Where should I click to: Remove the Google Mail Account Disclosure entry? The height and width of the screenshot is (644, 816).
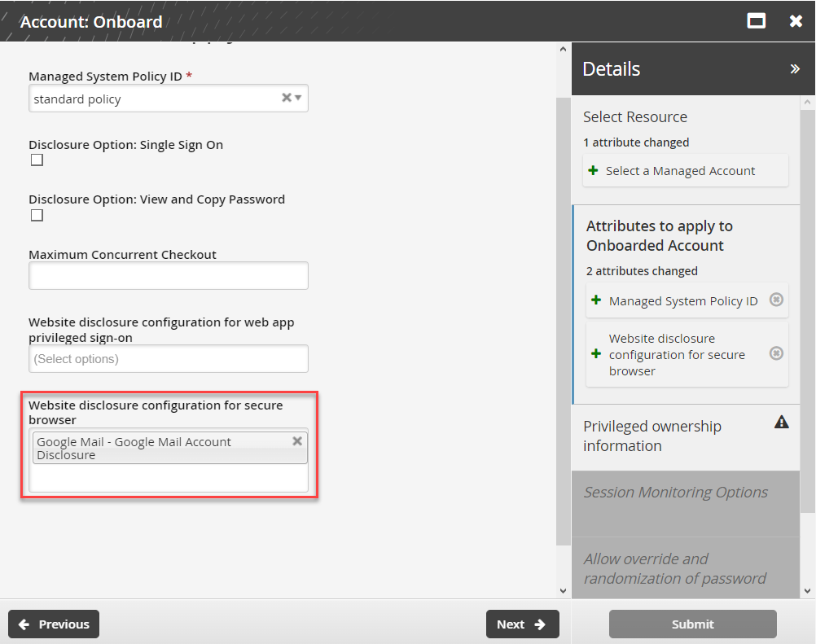pos(297,441)
